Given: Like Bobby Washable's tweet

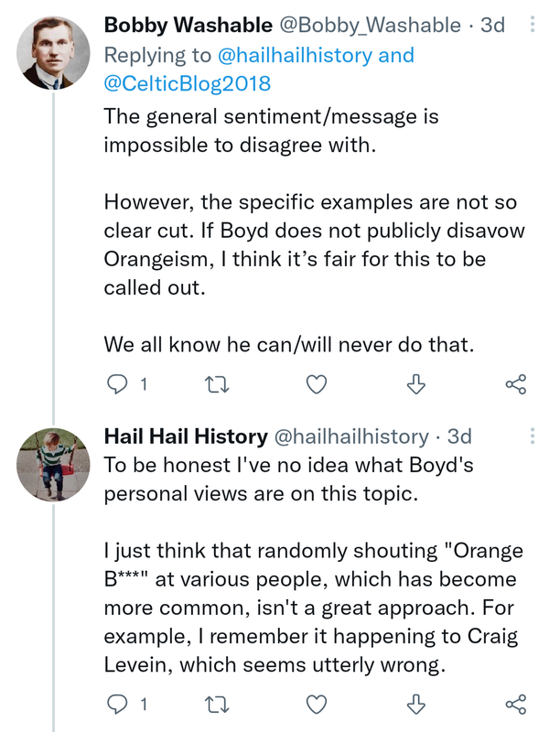Looking at the screenshot, I should click(316, 385).
